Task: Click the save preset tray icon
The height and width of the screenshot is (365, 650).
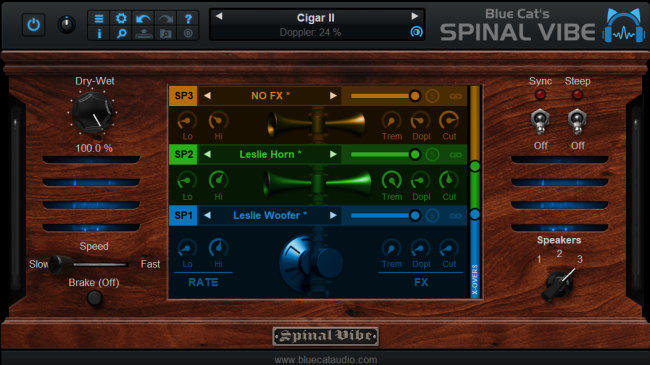Action: tap(143, 33)
